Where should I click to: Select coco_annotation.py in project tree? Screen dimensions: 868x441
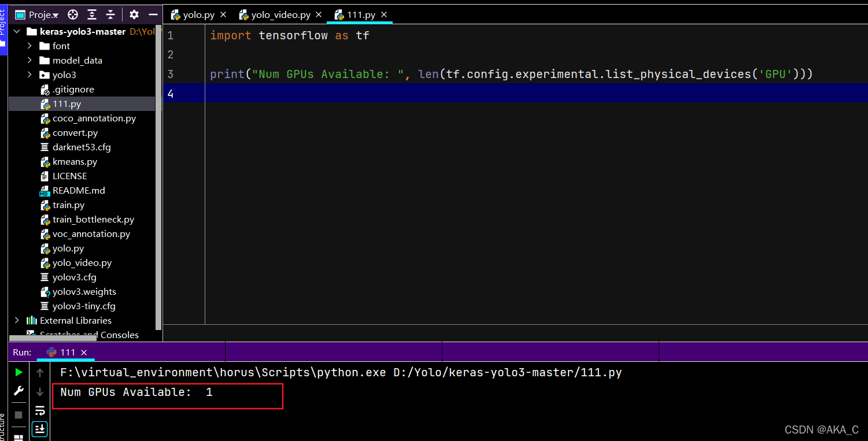(x=94, y=118)
